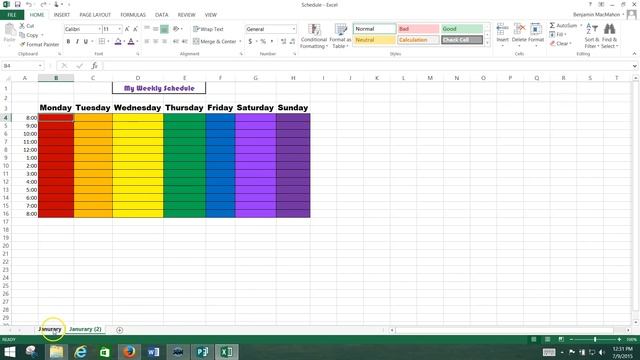Image resolution: width=640 pixels, height=360 pixels.
Task: Select the Janurary (2) sheet tab
Action: [x=85, y=329]
